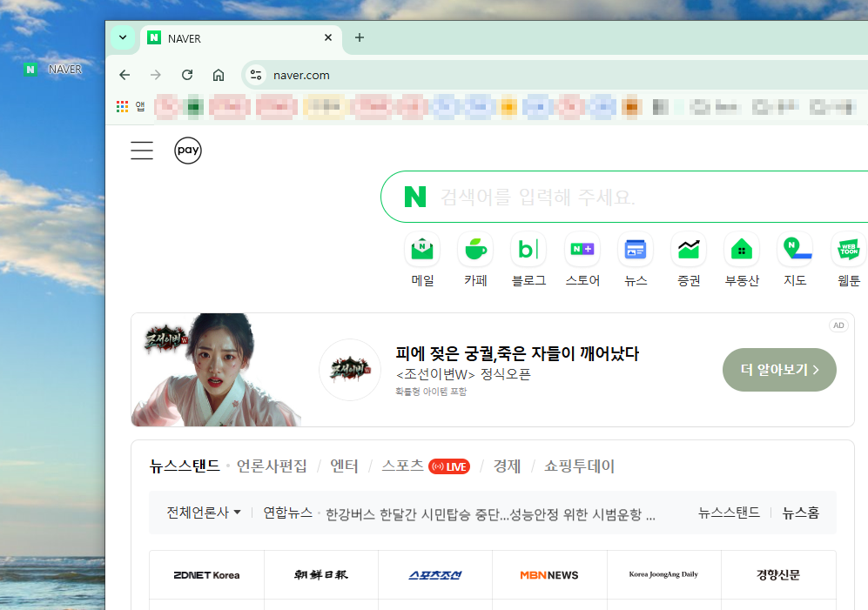
Task: Click the 더 알아보기 button
Action: click(779, 370)
